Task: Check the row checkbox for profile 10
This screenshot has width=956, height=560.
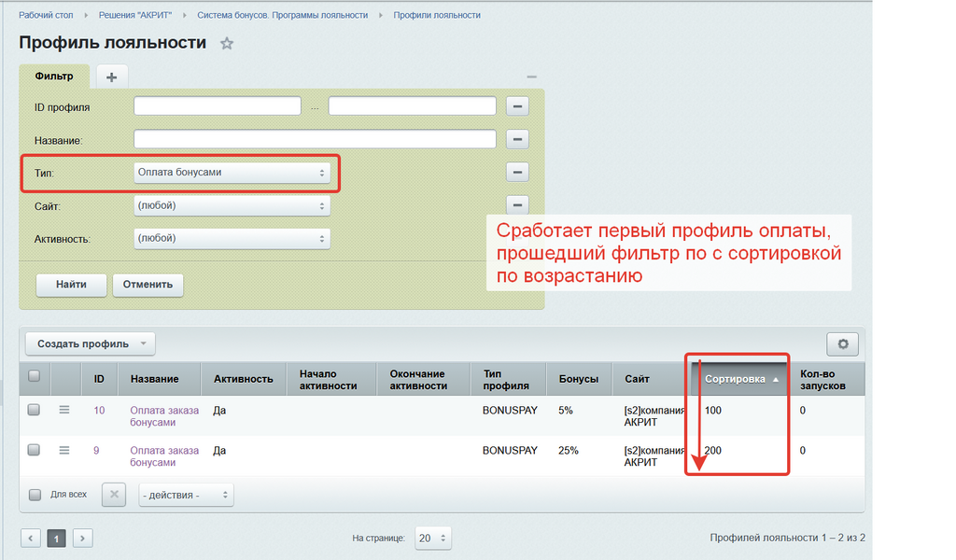Action: tap(34, 410)
